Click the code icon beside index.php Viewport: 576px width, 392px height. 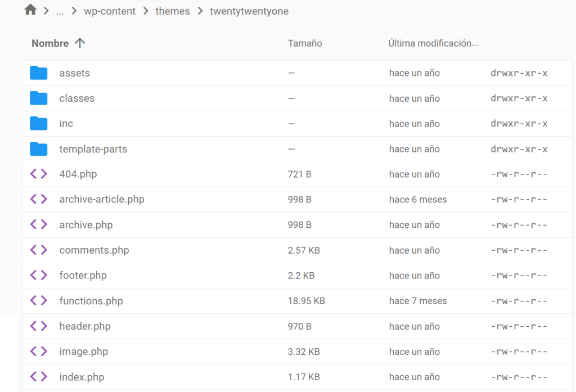[38, 377]
